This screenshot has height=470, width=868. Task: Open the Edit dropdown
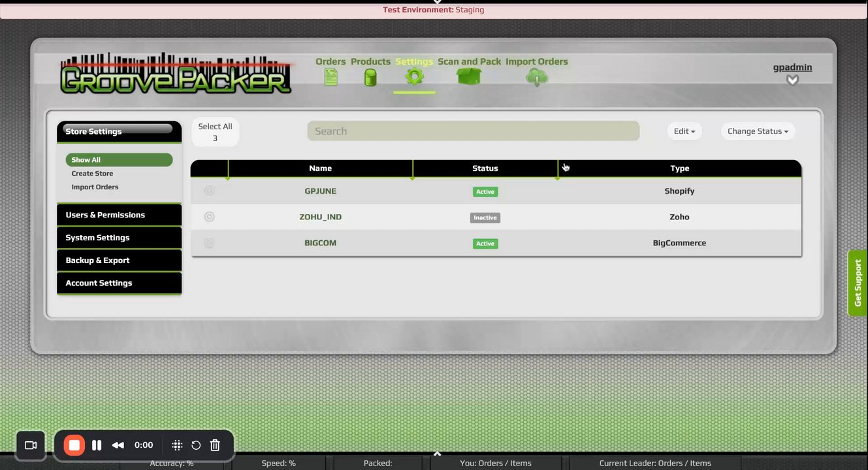point(684,131)
